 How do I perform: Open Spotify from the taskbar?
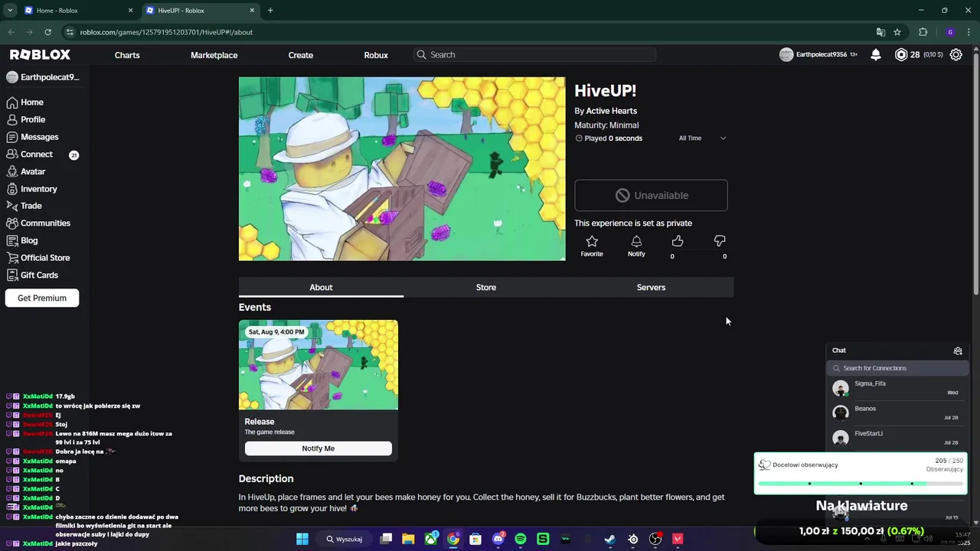[521, 539]
